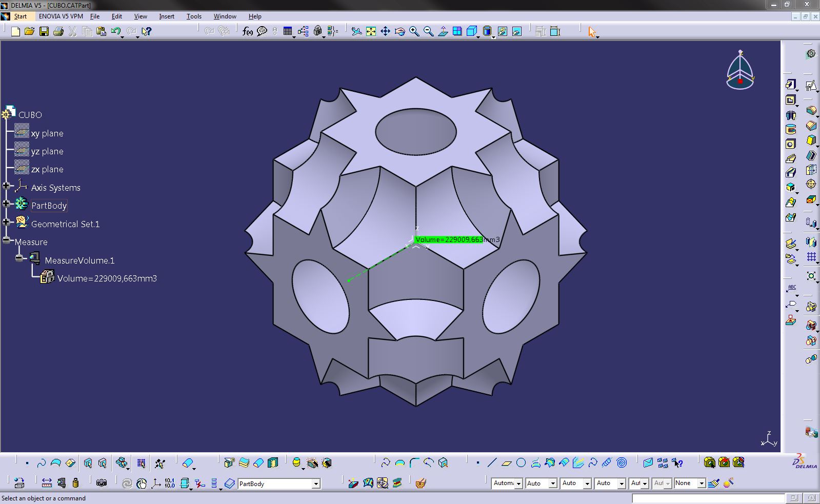820x504 pixels.
Task: Open the quick view dropdown beside Isometric icon
Action: pos(478,36)
